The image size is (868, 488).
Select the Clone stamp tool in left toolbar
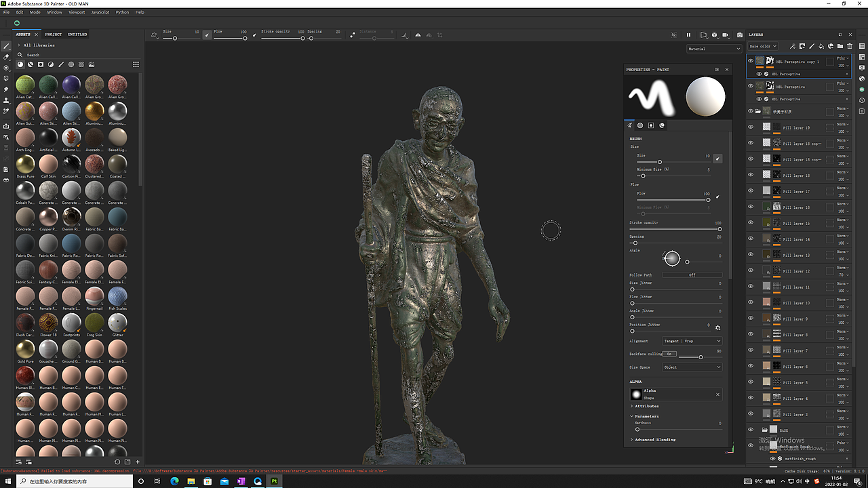tap(6, 100)
